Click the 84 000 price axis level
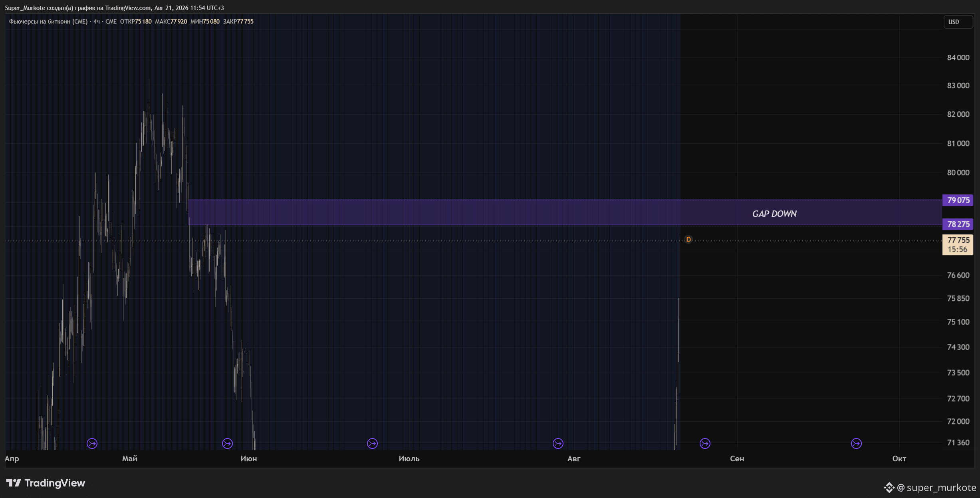Screen dimensions: 980x498 [x=958, y=58]
